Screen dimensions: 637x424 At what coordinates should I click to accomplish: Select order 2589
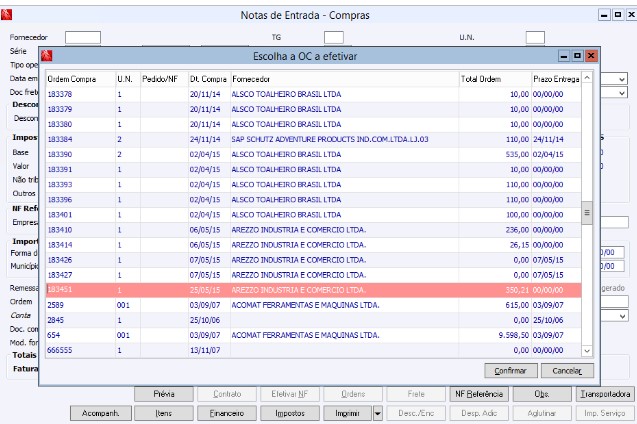click(313, 305)
